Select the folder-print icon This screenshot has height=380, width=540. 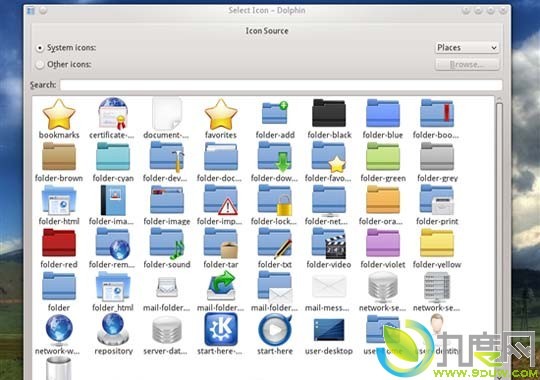437,200
